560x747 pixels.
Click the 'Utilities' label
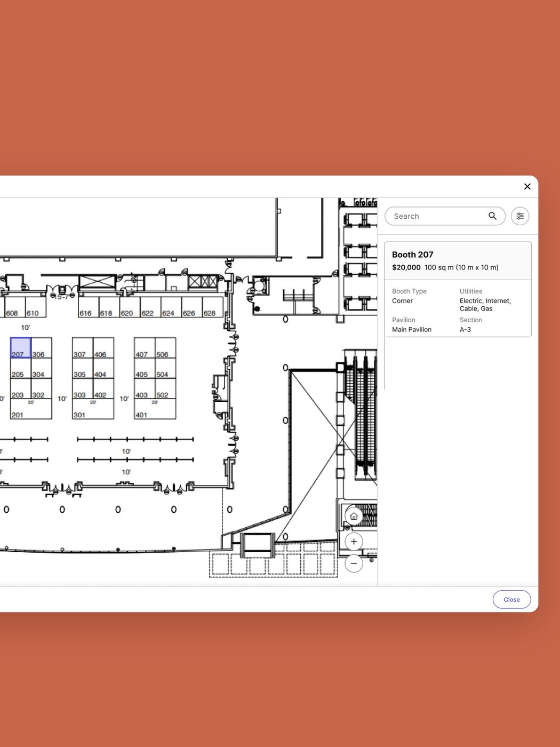[471, 291]
